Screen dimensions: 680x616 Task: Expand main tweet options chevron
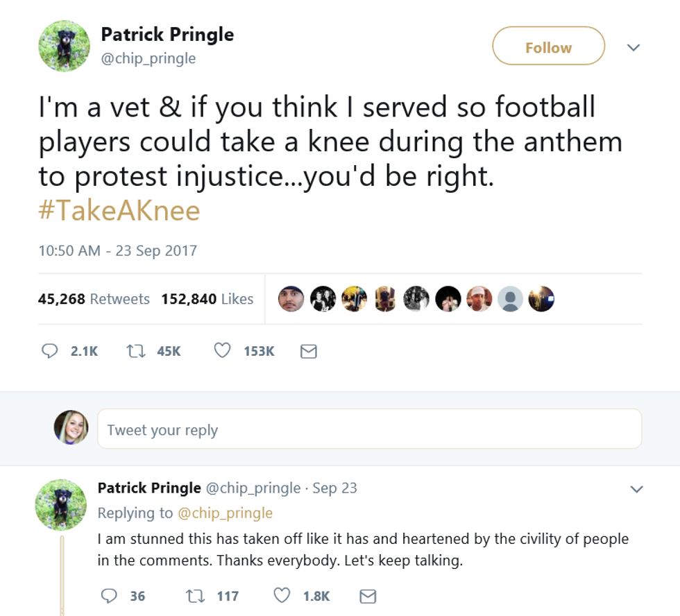[633, 47]
